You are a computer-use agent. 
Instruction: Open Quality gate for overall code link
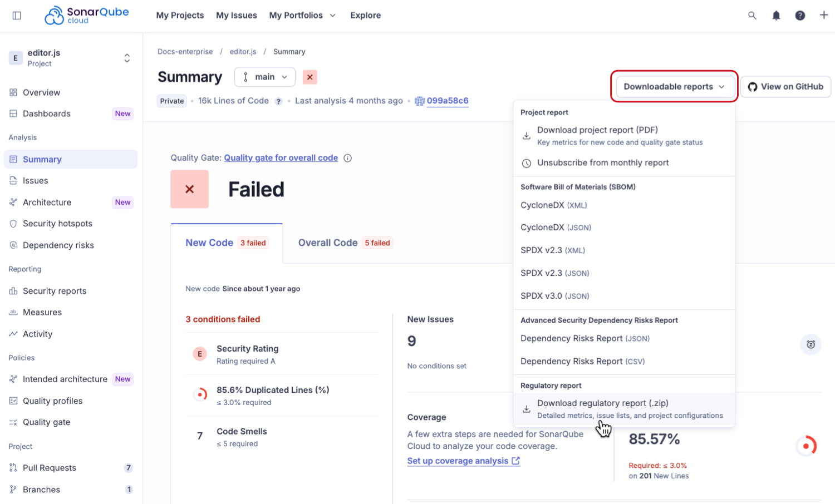pyautogui.click(x=281, y=158)
